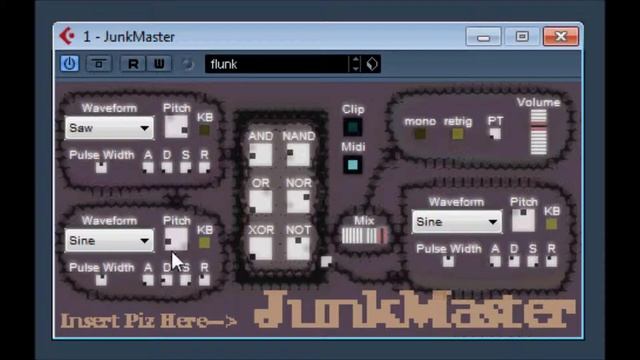Click the round icon next to W

(187, 64)
